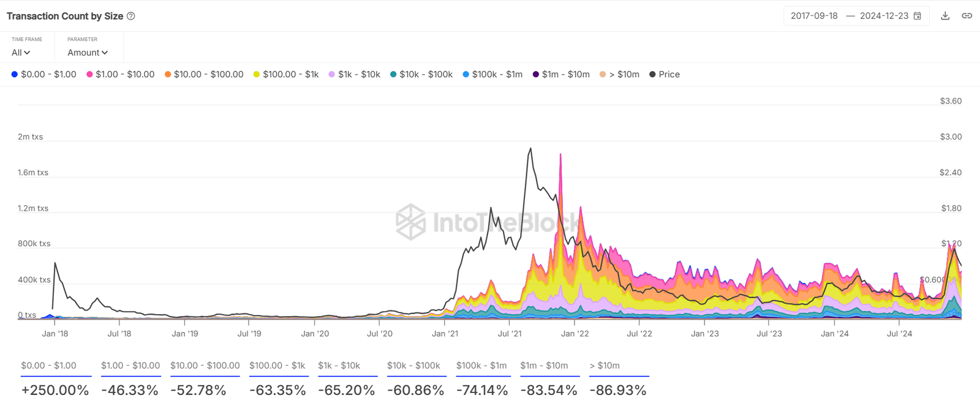Click the $100k - $1m summary tab
The width and height of the screenshot is (980, 406).
pos(481,366)
